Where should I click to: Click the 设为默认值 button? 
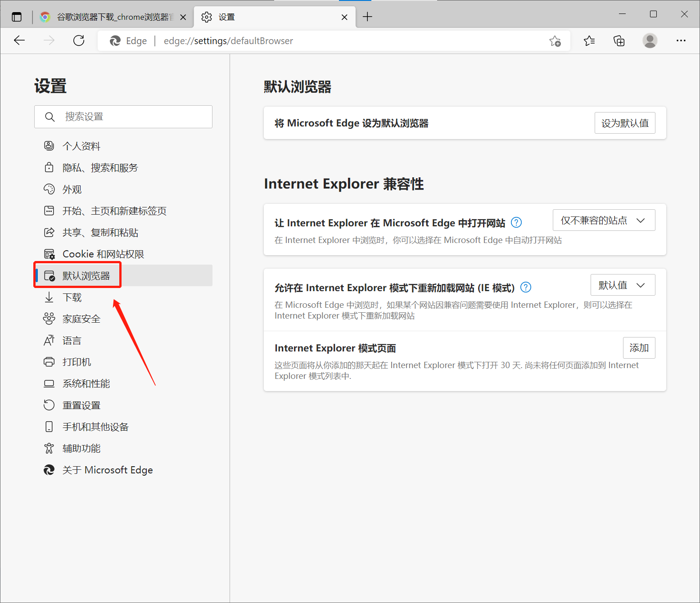point(625,123)
